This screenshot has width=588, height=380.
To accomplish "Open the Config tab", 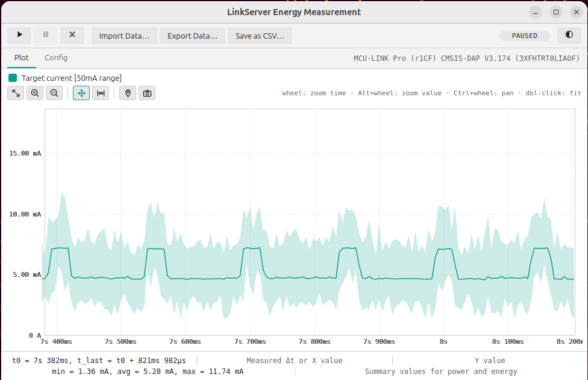I will [x=56, y=58].
